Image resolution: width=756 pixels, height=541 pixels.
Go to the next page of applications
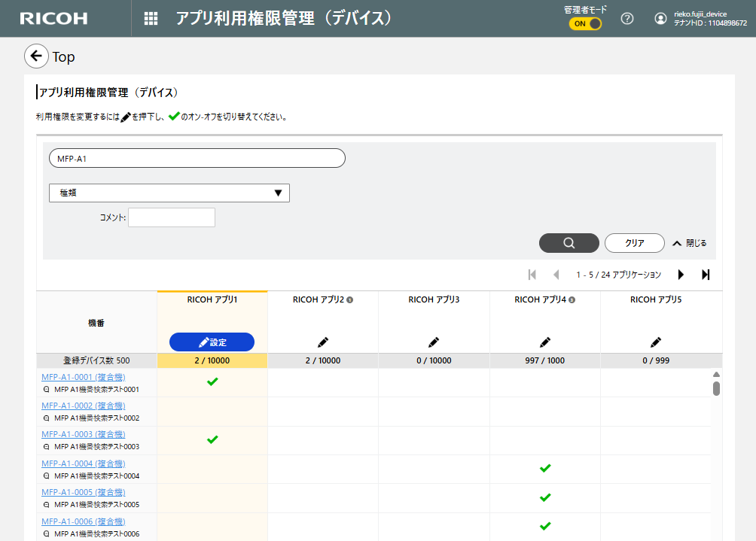(681, 275)
